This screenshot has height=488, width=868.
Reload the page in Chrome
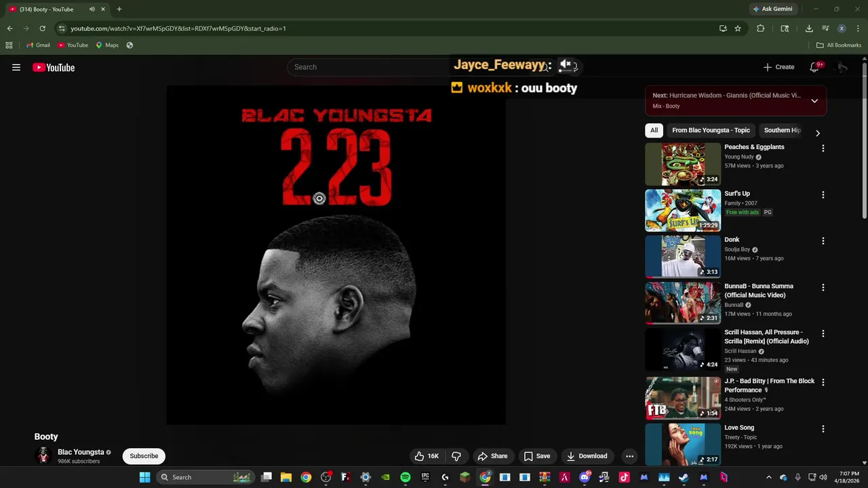[42, 28]
